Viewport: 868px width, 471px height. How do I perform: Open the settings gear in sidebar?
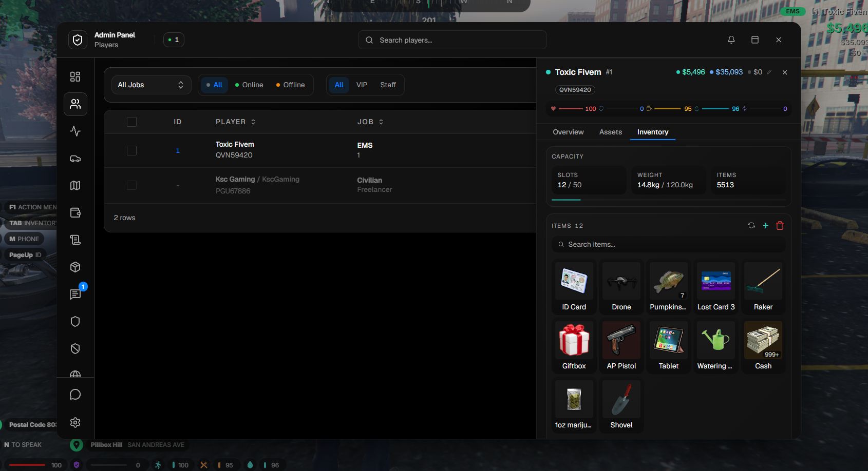[x=75, y=422]
